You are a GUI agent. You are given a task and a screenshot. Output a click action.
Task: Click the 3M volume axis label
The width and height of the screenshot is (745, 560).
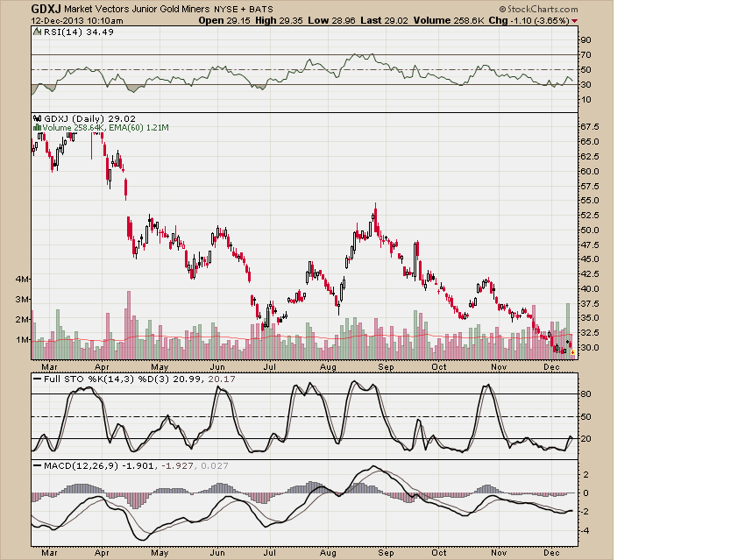(x=22, y=299)
